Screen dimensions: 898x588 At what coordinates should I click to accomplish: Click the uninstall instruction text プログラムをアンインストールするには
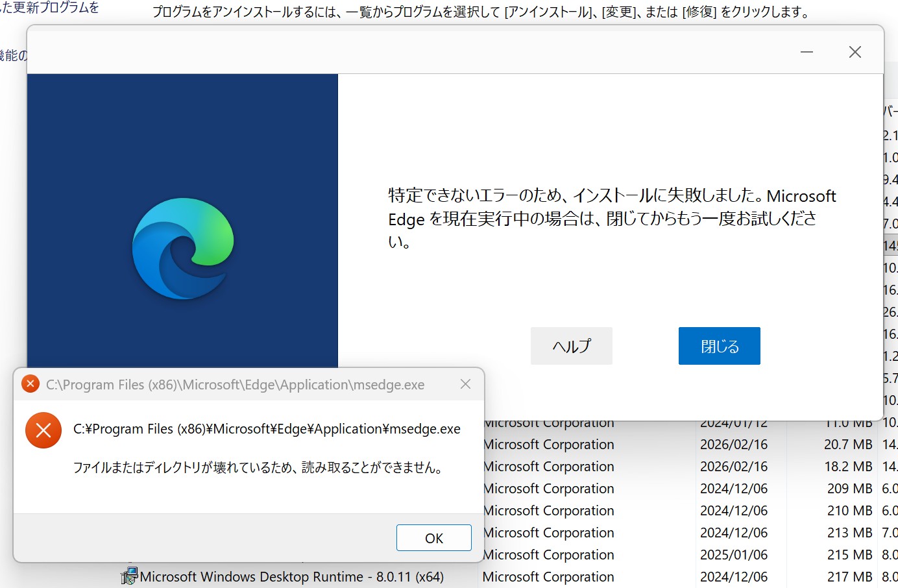(x=481, y=12)
